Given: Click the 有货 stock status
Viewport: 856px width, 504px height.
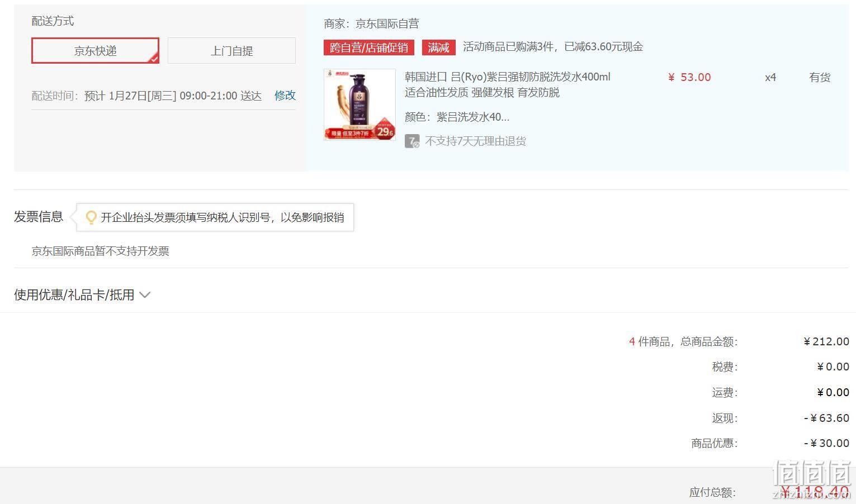Looking at the screenshot, I should tap(820, 77).
